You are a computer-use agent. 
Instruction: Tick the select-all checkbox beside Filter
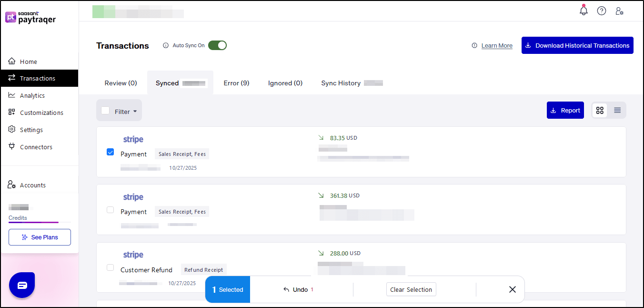click(x=105, y=111)
